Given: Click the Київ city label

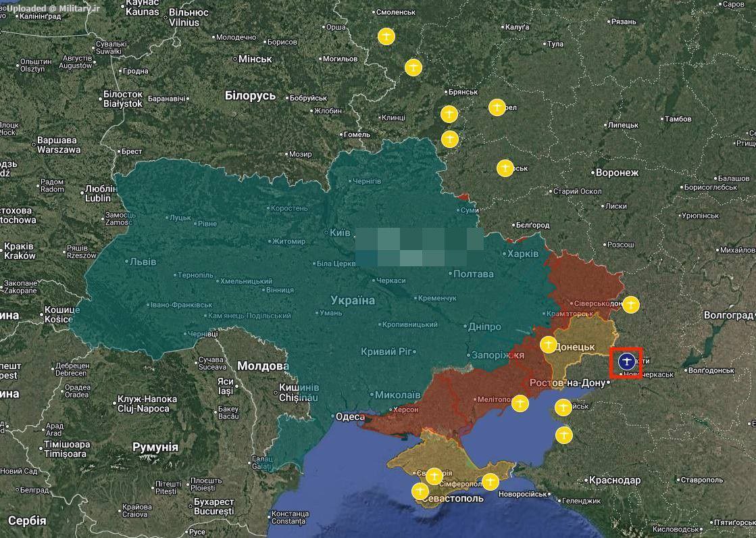Looking at the screenshot, I should click(x=340, y=232).
